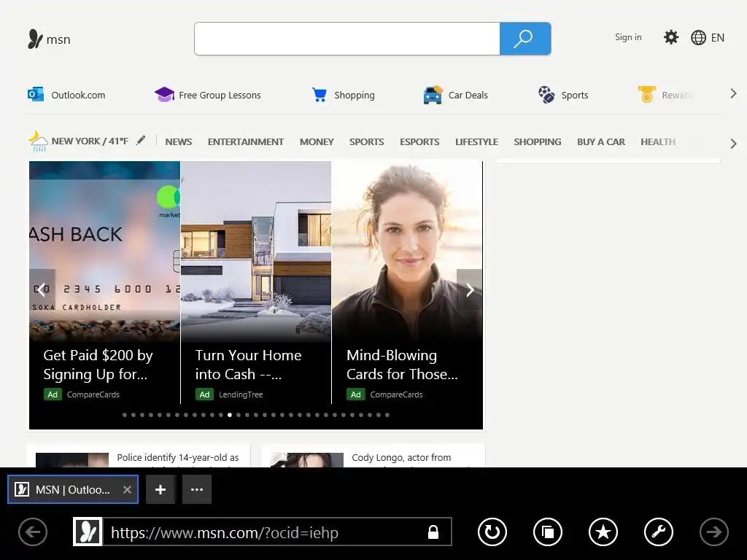Jump to first carousel dot

click(125, 415)
